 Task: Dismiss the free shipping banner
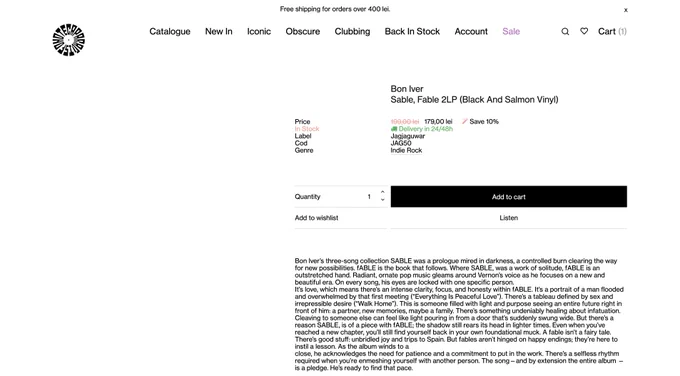626,10
